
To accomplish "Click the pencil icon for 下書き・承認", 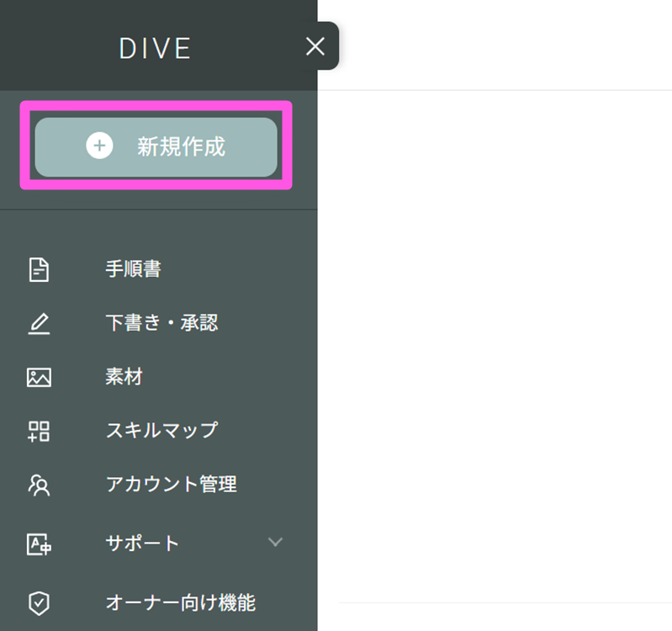I will (x=39, y=323).
